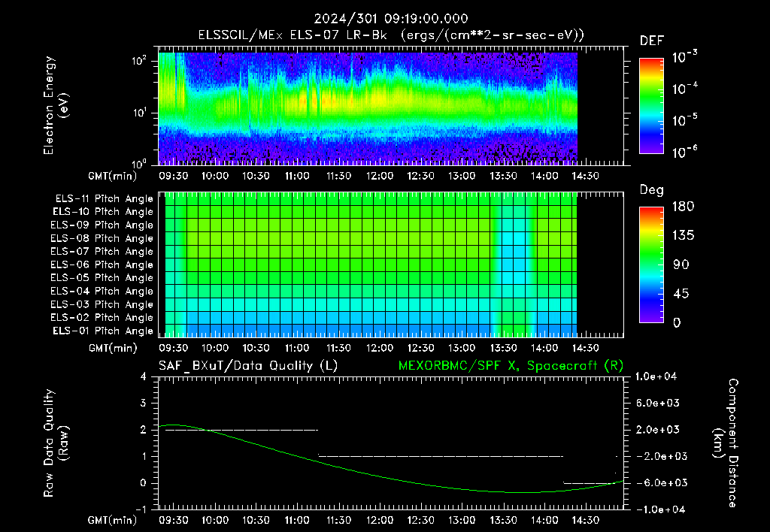
Task: Click the 4 tick on Raw Data Quality axis
Action: point(144,377)
